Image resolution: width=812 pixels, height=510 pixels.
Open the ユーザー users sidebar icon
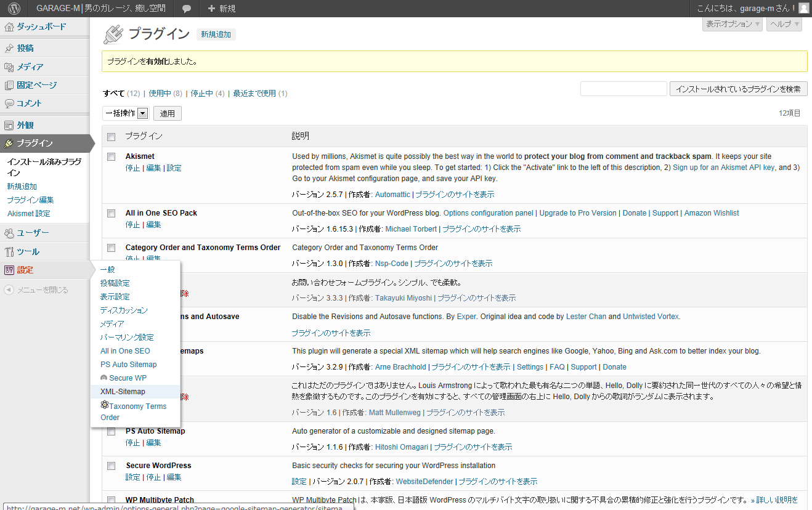tap(9, 233)
